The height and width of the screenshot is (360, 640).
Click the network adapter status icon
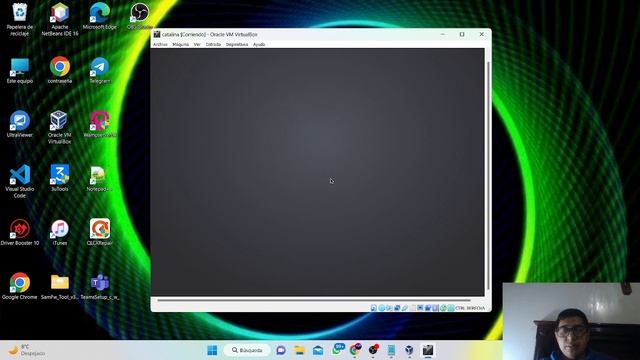397,308
